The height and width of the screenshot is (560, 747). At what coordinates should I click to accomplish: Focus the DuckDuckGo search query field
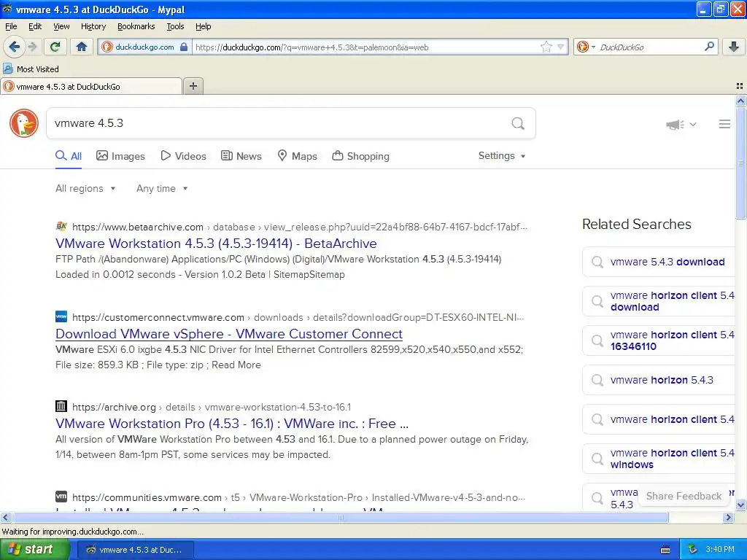[279, 123]
